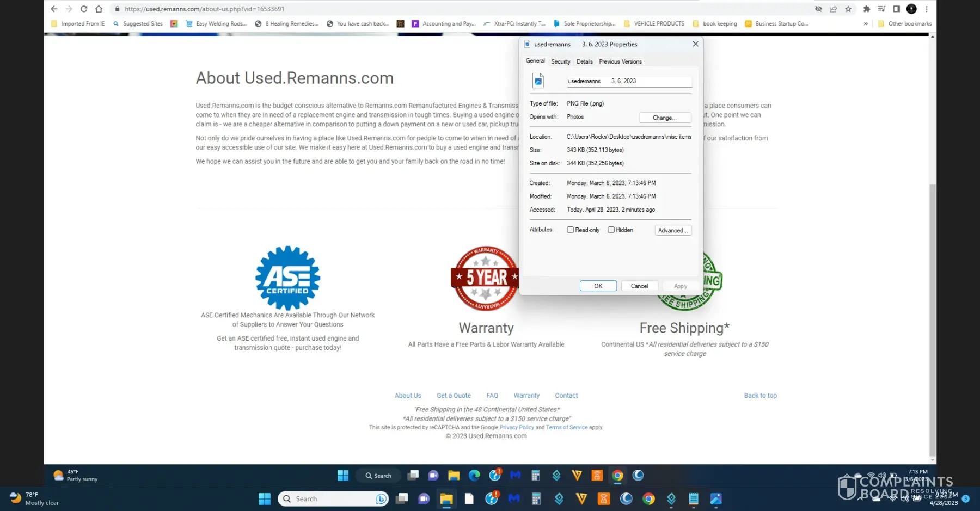Open the media controls icon in Chrome toolbar
Image resolution: width=980 pixels, height=511 pixels.
coord(881,9)
